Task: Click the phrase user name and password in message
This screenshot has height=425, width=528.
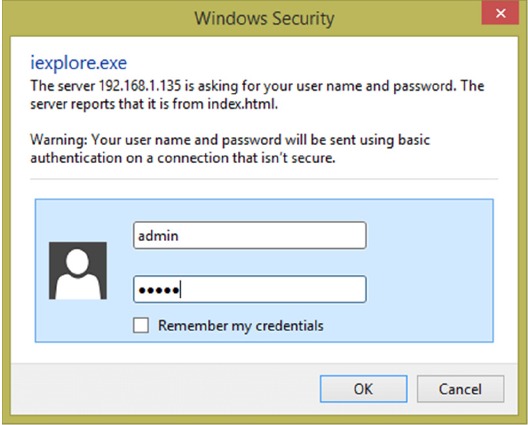Action: point(374,86)
